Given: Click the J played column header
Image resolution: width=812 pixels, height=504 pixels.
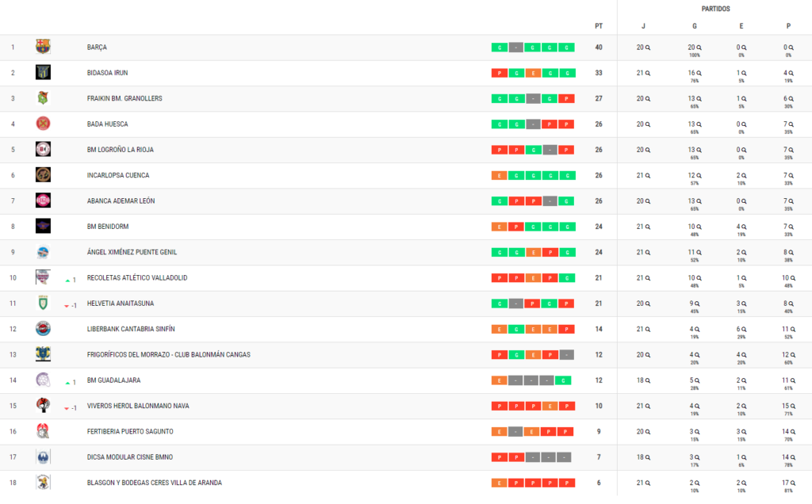Looking at the screenshot, I should point(643,26).
